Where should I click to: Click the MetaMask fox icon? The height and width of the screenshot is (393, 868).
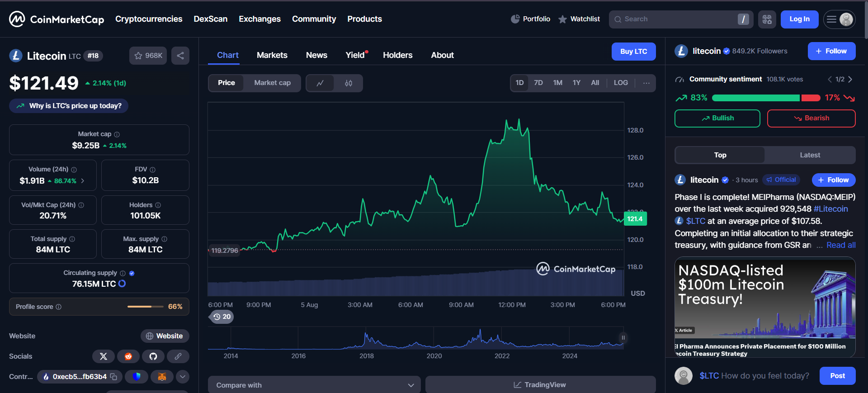coord(162,377)
